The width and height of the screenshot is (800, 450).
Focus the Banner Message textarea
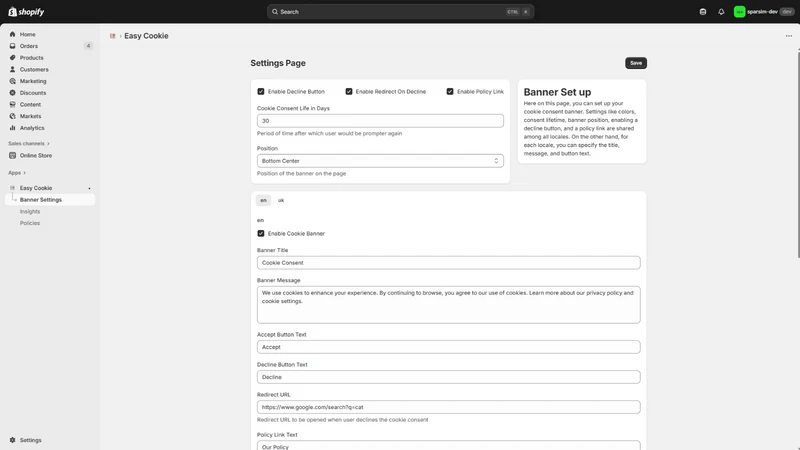tap(448, 305)
